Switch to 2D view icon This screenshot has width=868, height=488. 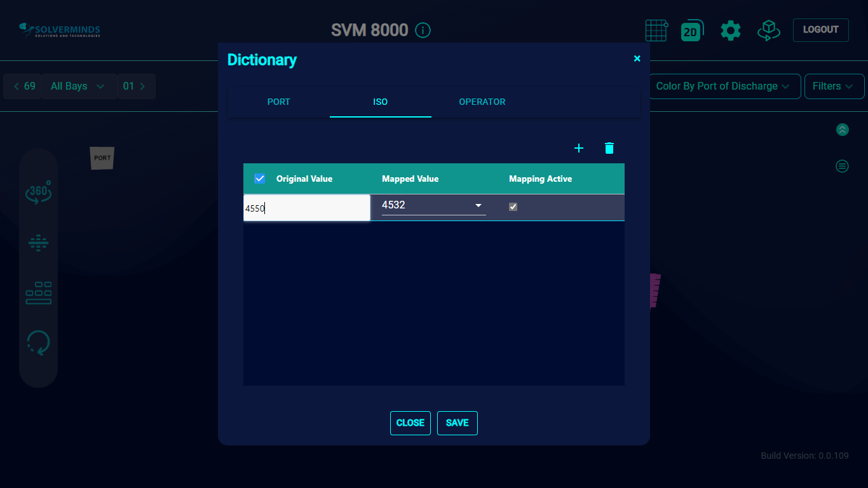tap(691, 30)
